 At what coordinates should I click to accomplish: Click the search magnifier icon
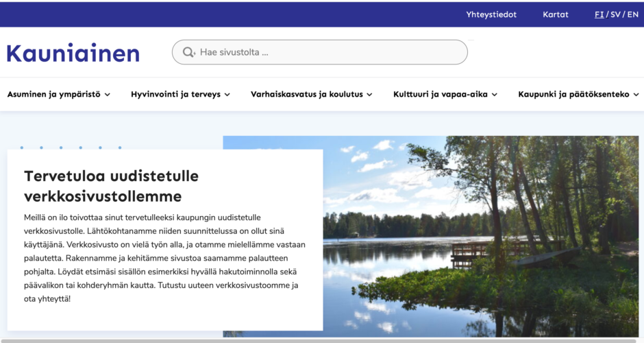click(x=189, y=52)
